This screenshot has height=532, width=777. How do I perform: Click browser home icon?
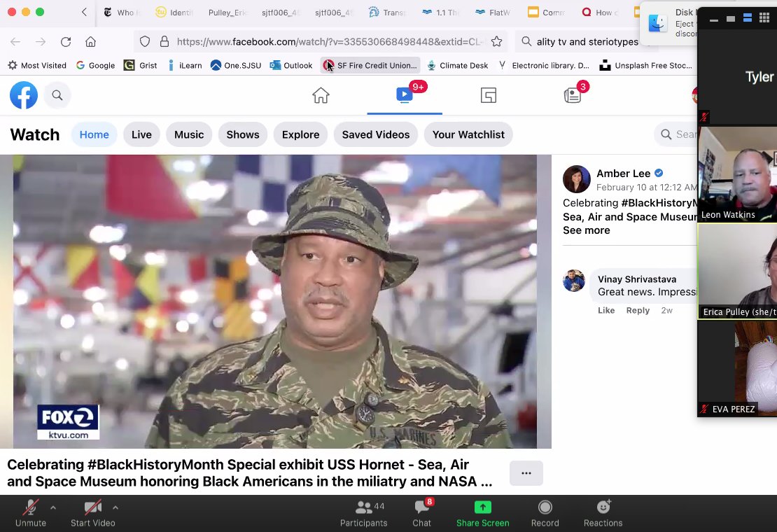click(x=91, y=41)
